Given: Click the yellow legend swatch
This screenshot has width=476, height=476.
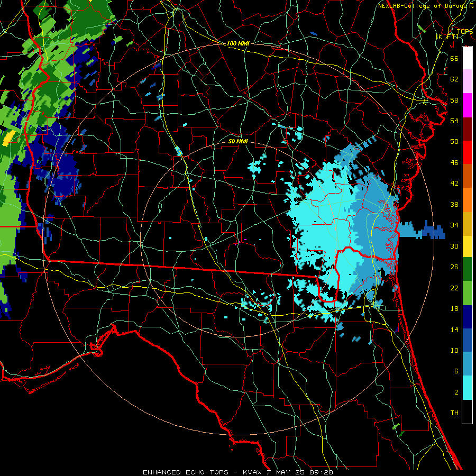Looking at the screenshot, I should coord(467,246).
